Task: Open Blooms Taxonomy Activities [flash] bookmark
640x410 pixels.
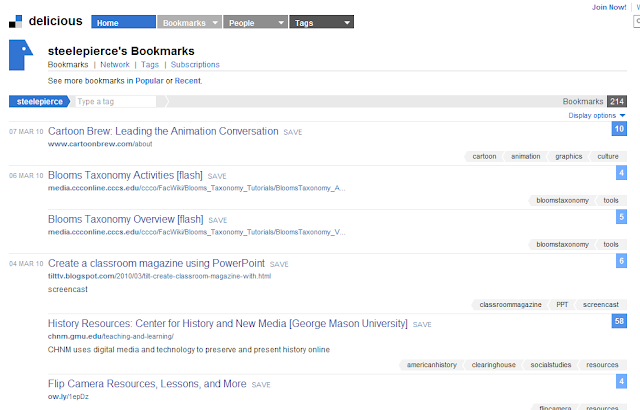Action: (x=125, y=175)
